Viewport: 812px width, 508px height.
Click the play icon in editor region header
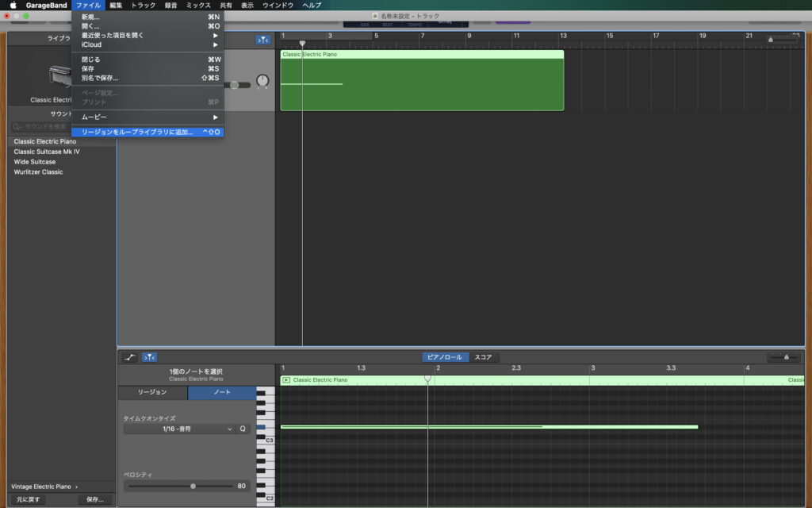[x=285, y=380]
